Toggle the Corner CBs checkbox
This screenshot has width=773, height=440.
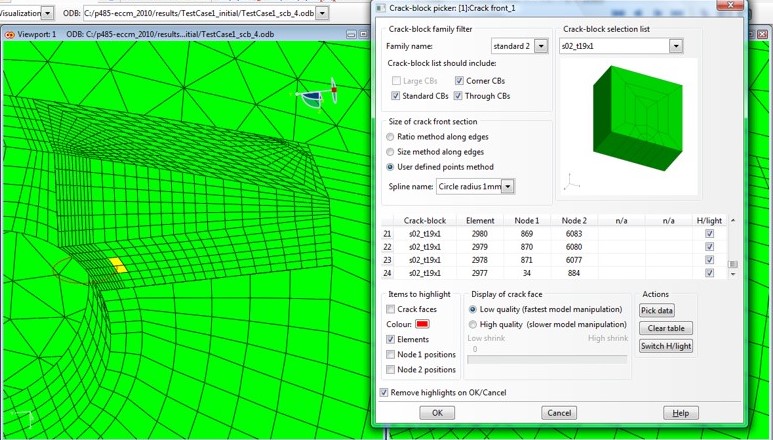(459, 80)
